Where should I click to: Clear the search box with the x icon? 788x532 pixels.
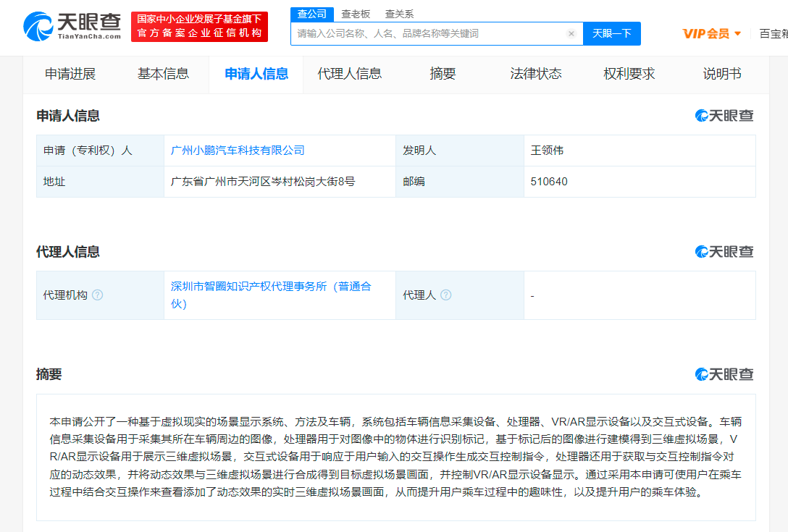click(x=571, y=34)
